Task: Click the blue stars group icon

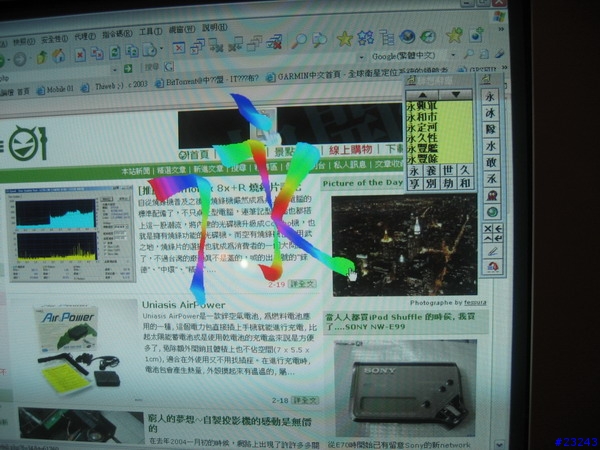Action: 365,38
